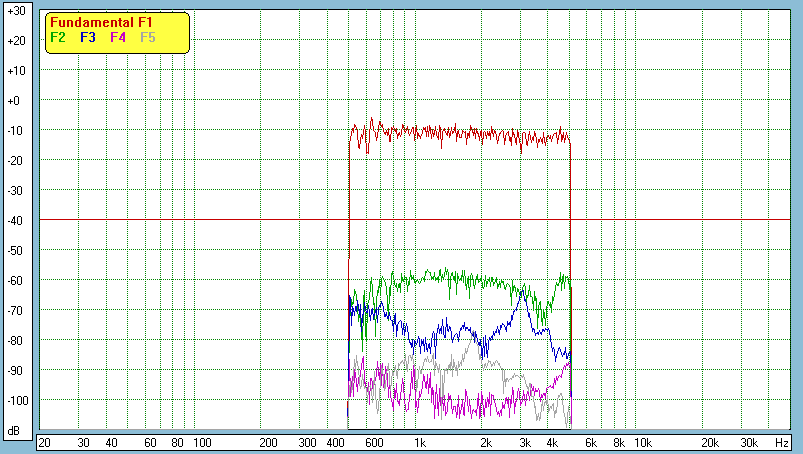Click the blue F3 peak near 3k

pos(521,286)
